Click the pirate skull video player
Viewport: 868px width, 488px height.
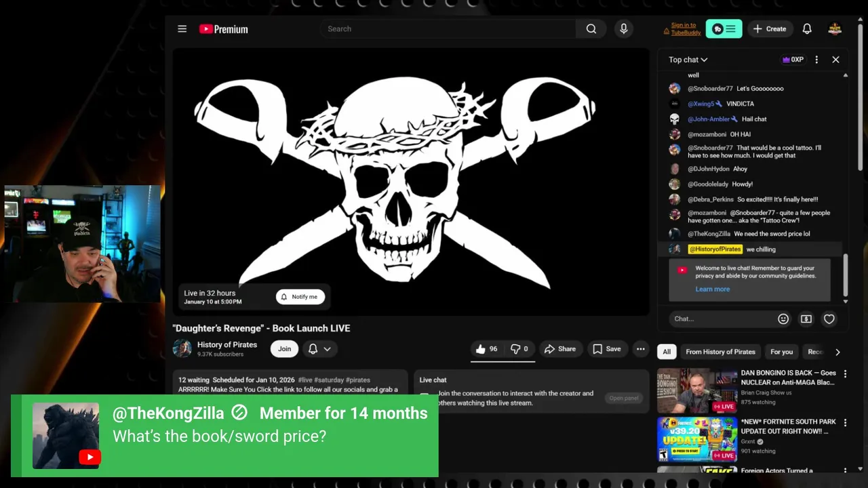point(410,181)
